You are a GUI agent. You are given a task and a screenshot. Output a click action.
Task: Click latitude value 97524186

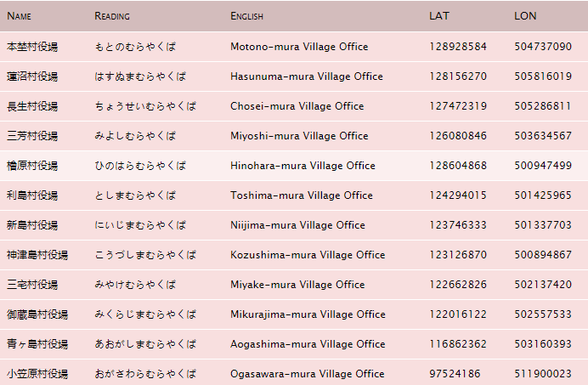pyautogui.click(x=455, y=374)
